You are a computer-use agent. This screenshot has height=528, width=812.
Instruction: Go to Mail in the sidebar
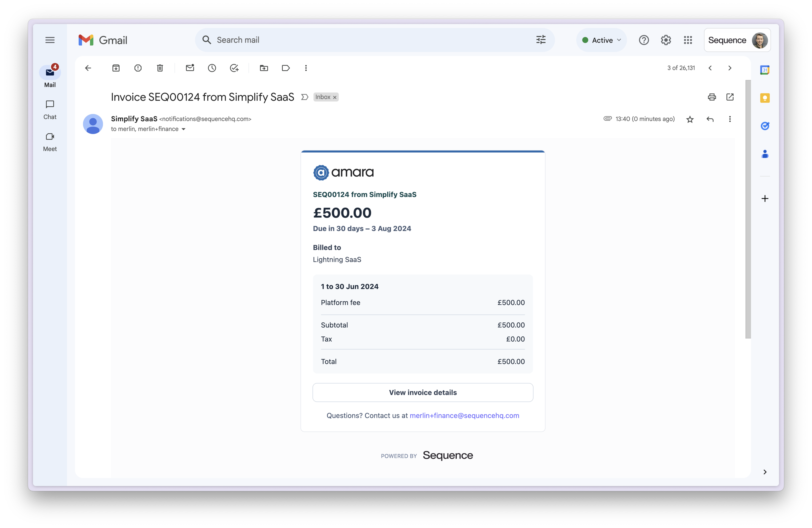click(50, 76)
